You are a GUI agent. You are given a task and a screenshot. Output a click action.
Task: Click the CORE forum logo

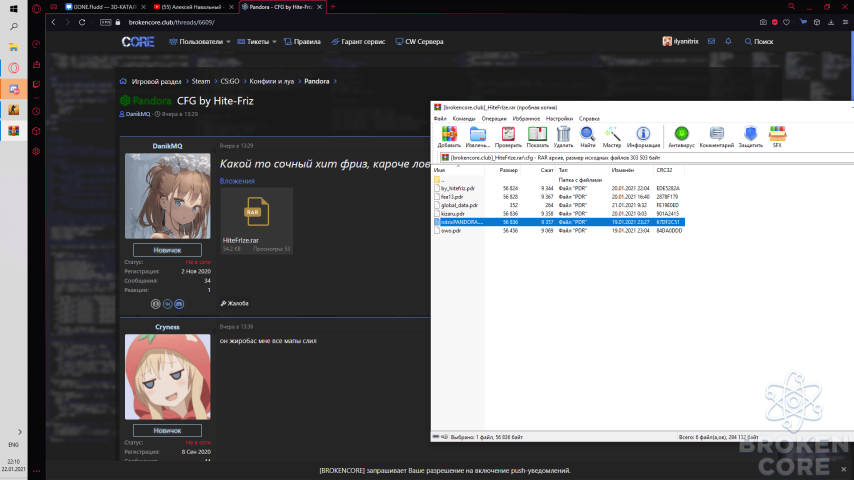138,42
